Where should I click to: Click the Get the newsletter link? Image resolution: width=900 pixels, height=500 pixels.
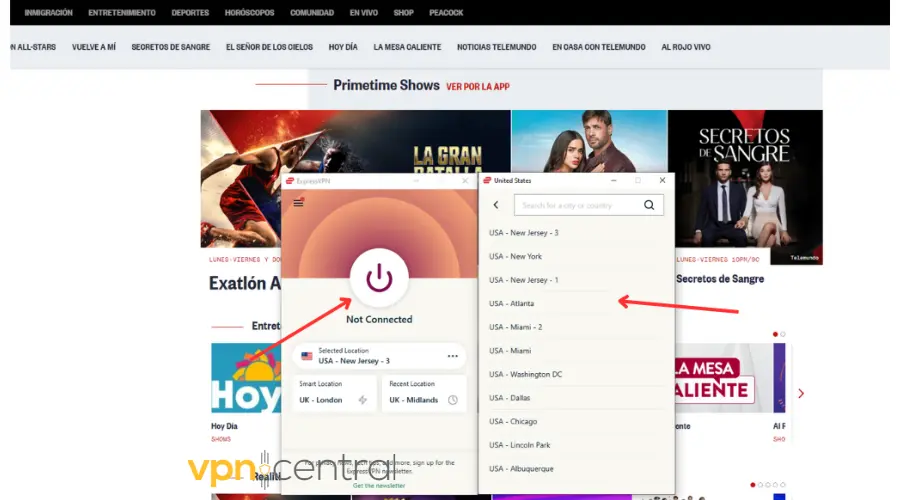tap(379, 486)
